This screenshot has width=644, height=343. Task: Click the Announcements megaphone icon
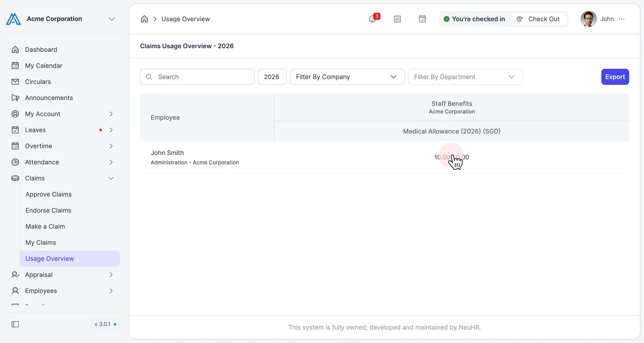click(x=15, y=98)
